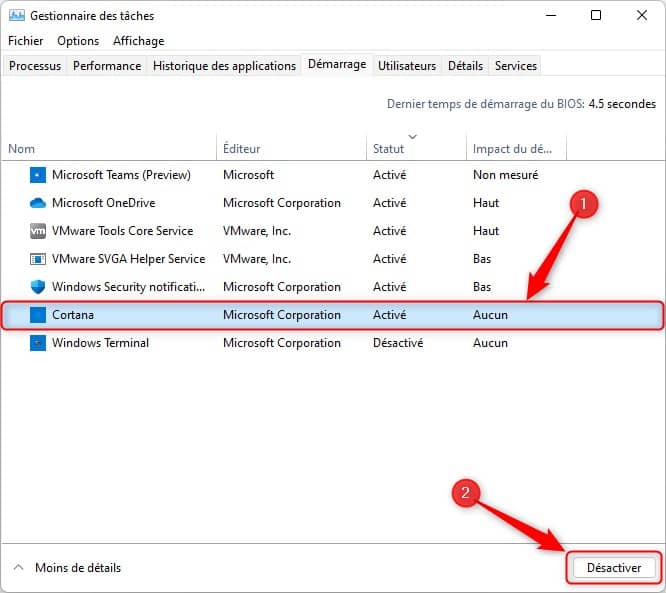Click Aucun impact in Cortana row
Image resolution: width=666 pixels, height=593 pixels.
coord(490,315)
